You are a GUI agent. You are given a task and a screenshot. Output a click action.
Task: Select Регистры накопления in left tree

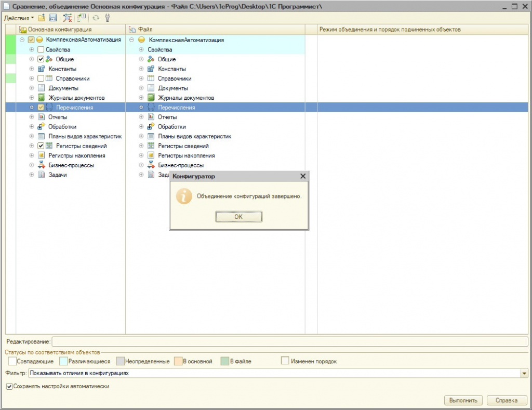click(76, 155)
